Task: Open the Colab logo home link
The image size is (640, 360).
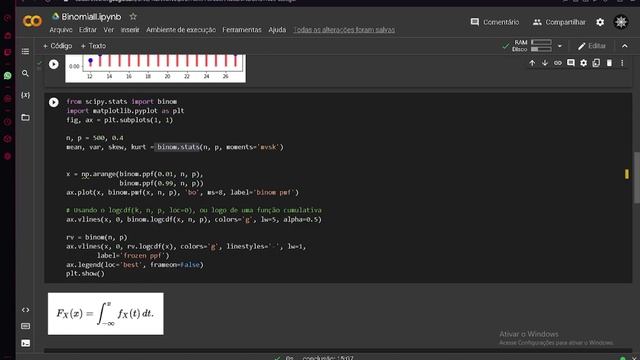Action: click(32, 21)
